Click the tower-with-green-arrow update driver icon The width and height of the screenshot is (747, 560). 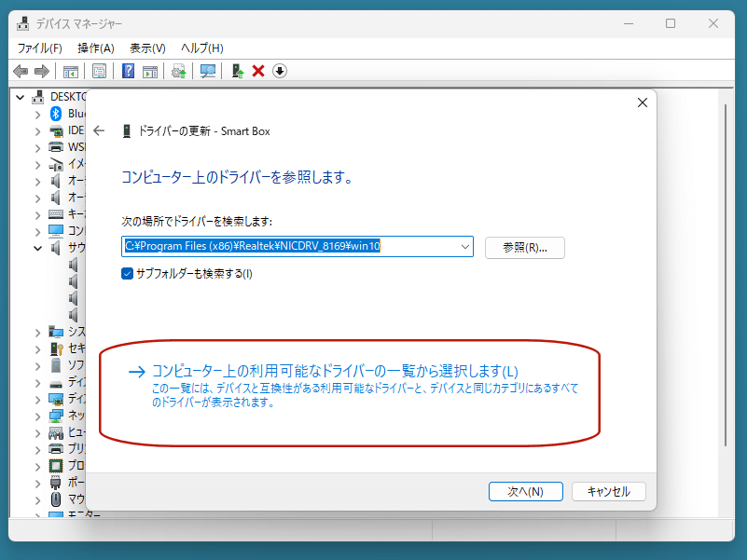pos(237,72)
